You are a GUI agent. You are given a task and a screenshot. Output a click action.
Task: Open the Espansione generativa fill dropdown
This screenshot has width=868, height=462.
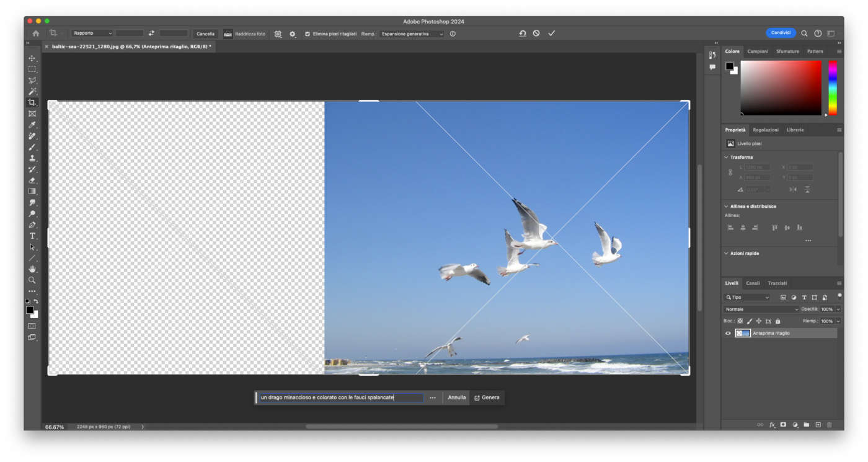pos(412,34)
